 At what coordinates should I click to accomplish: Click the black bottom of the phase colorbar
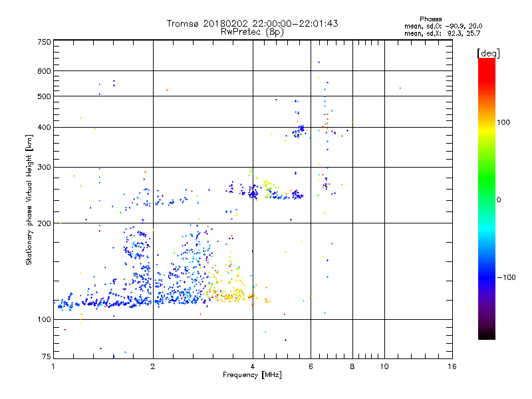(487, 334)
